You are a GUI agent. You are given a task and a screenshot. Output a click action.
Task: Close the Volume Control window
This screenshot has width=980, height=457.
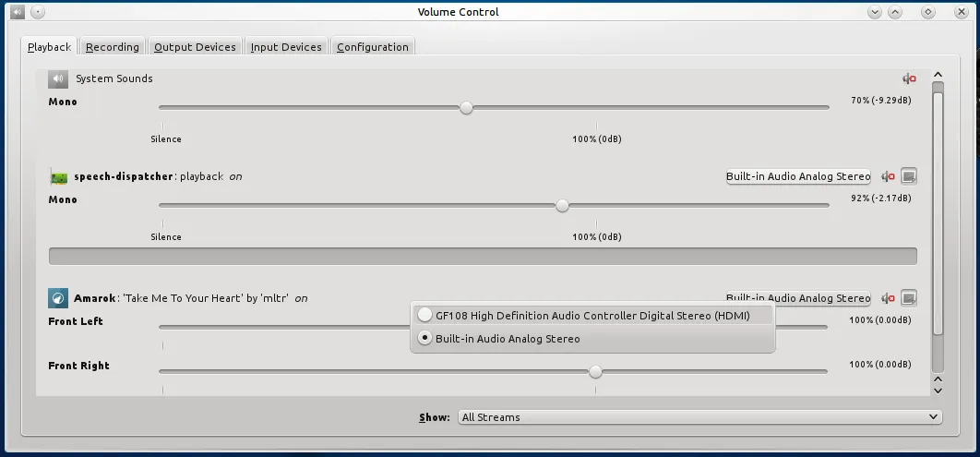pos(962,12)
